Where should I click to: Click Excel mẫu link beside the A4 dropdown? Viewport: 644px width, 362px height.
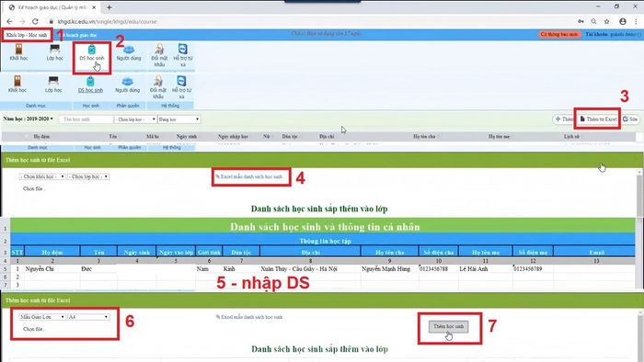coord(249,317)
